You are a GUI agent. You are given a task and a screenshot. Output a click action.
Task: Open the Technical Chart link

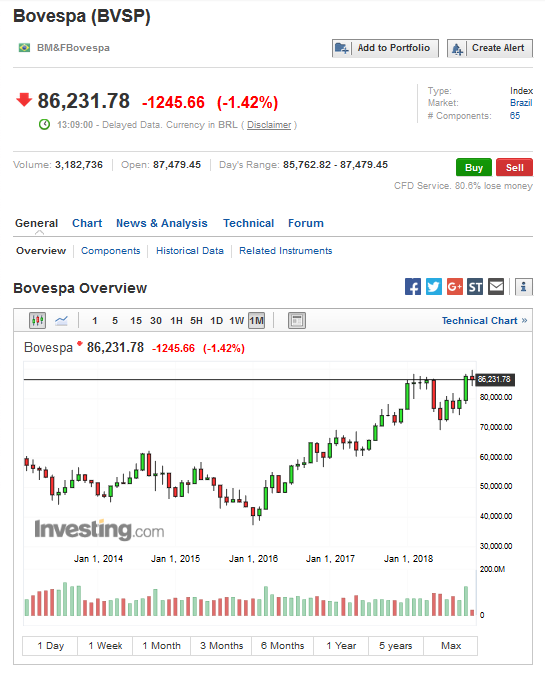[x=484, y=321]
